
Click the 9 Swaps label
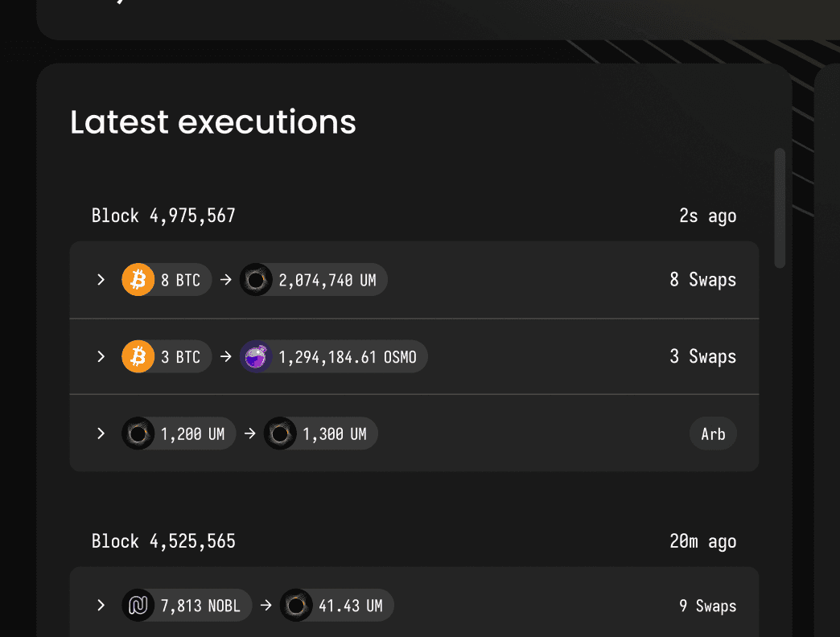[708, 606]
